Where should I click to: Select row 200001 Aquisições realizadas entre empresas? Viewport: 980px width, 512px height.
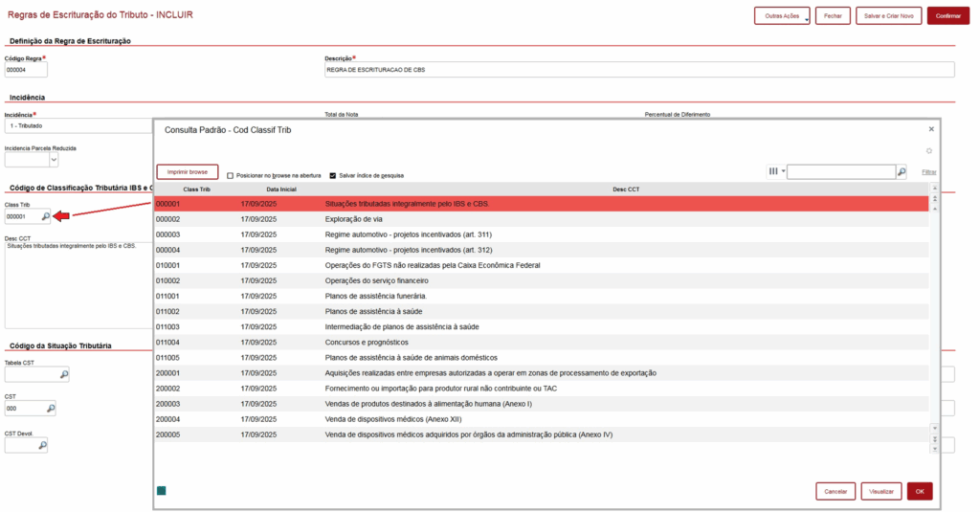click(x=542, y=373)
